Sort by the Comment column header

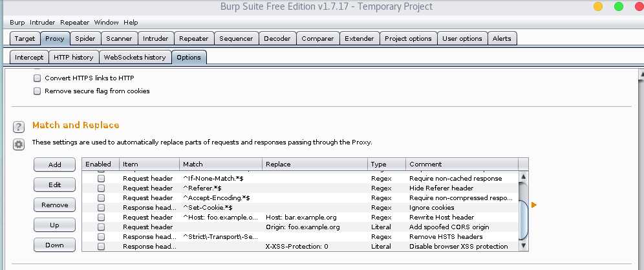click(x=462, y=164)
